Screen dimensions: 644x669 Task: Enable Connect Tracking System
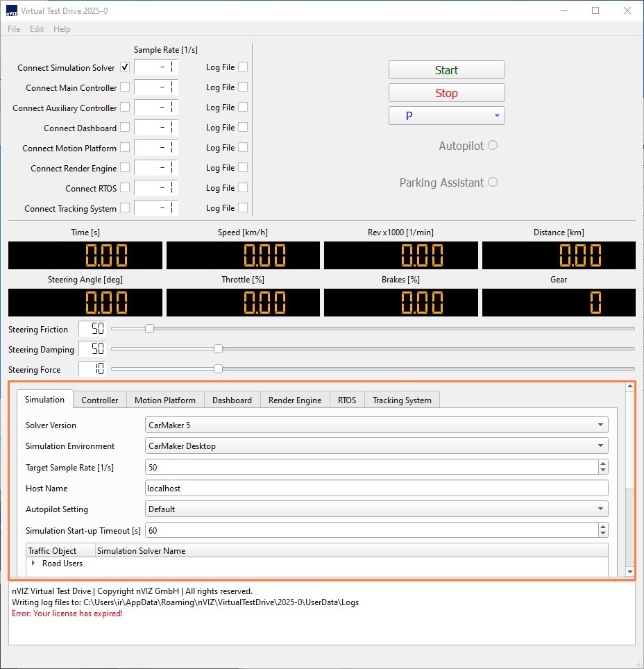(x=124, y=208)
